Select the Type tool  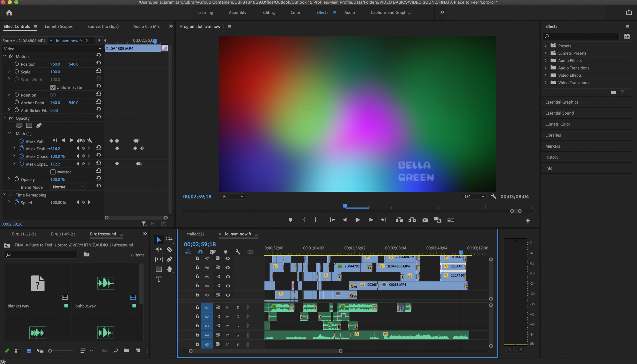tap(159, 279)
